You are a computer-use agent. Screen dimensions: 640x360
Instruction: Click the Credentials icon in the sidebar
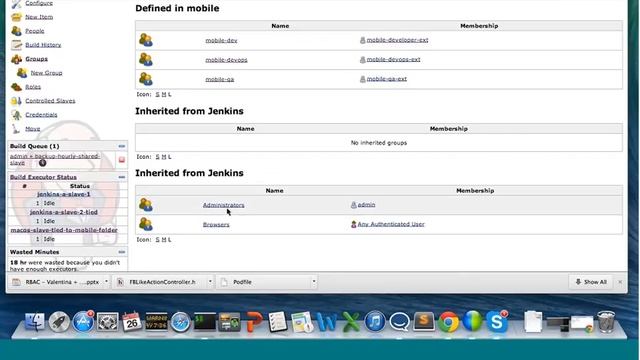pos(16,115)
